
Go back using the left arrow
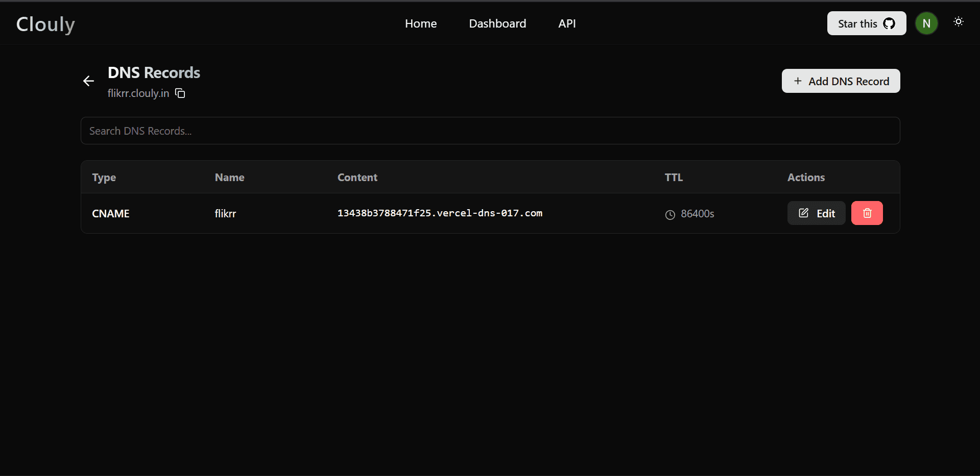point(88,81)
